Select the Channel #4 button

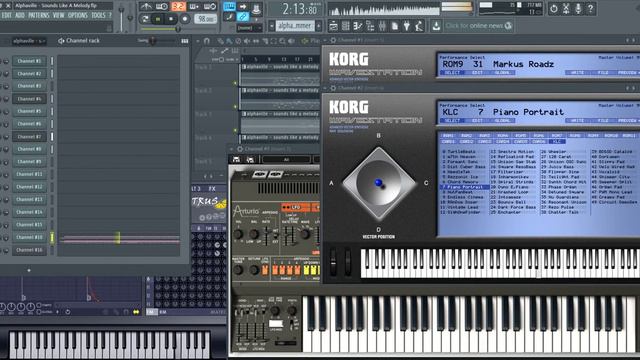pos(29,99)
